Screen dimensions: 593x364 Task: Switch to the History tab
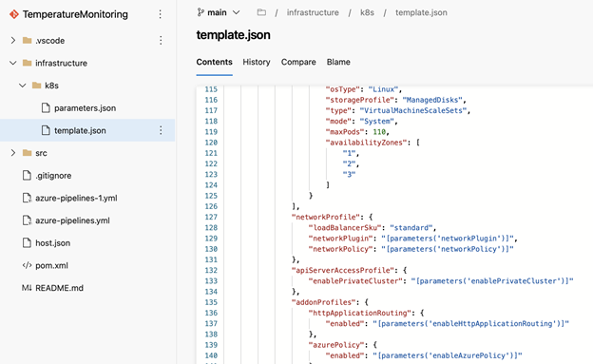pyautogui.click(x=257, y=62)
